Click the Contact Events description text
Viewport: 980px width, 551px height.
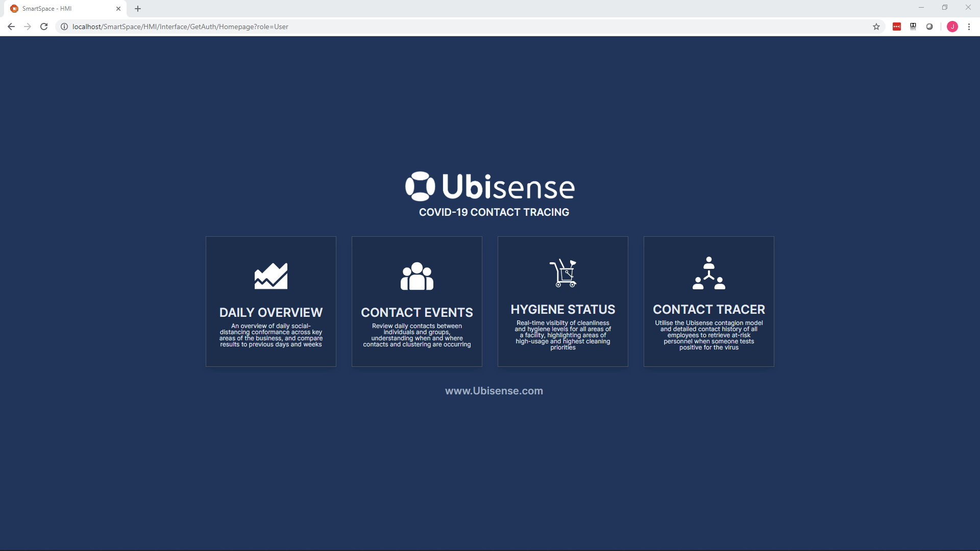tap(417, 335)
